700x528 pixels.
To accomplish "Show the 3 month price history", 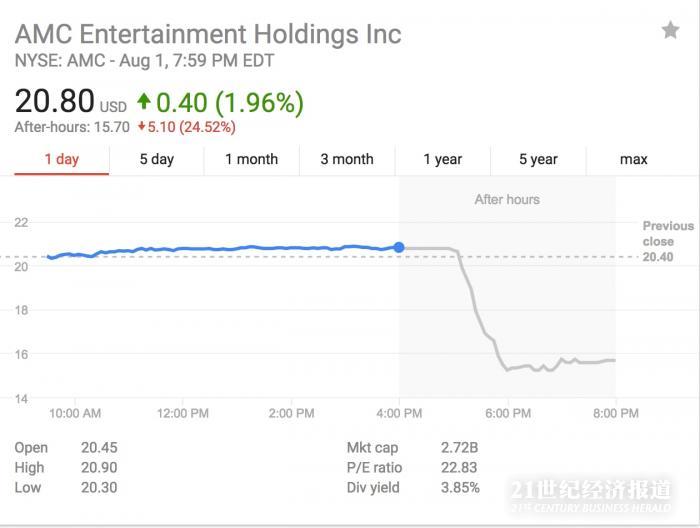I will pyautogui.click(x=346, y=159).
